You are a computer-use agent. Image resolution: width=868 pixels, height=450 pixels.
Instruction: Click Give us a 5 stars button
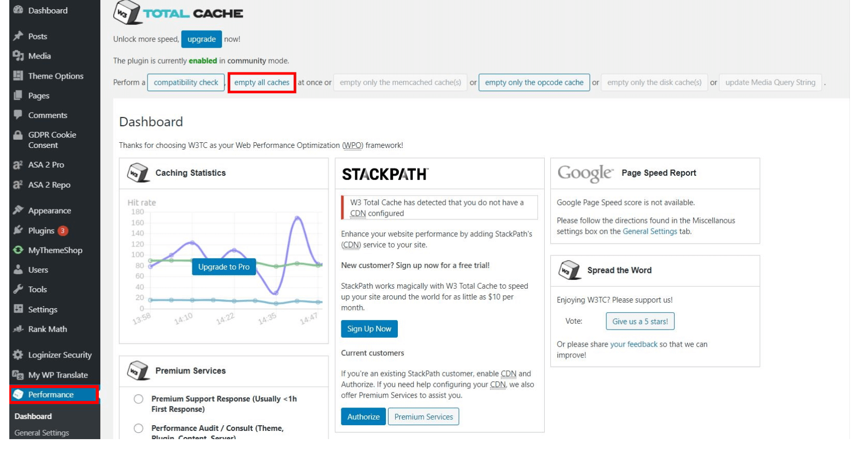[640, 321]
